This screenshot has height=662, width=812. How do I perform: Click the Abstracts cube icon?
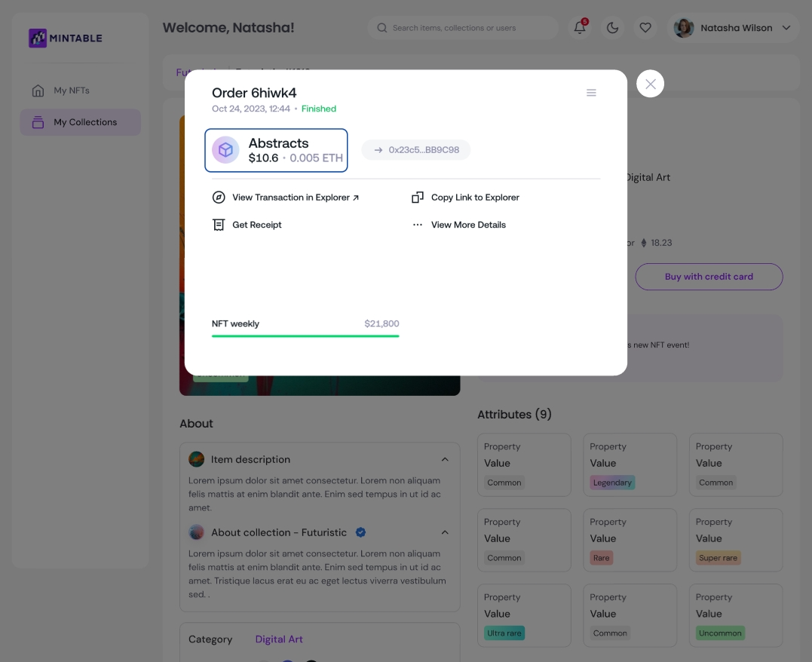(225, 150)
